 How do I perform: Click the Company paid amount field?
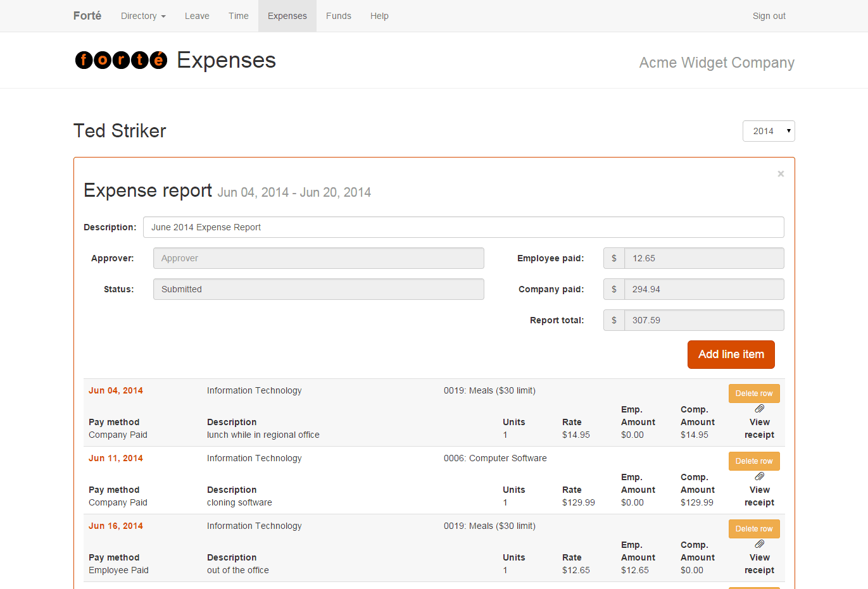704,289
